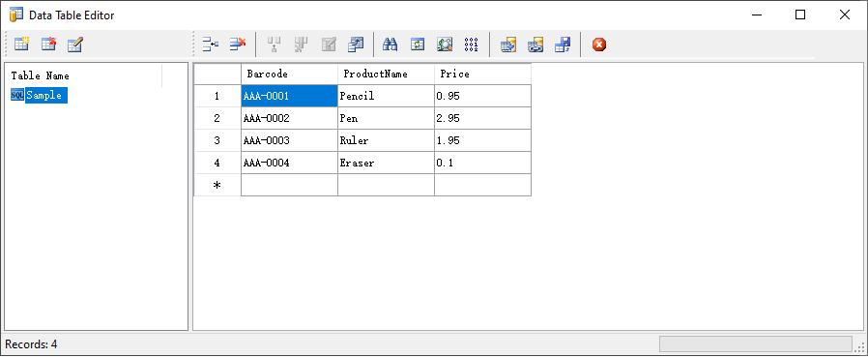Viewport: 868px width, 358px height.
Task: Click the blue serial numbers grid icon
Action: coord(471,45)
